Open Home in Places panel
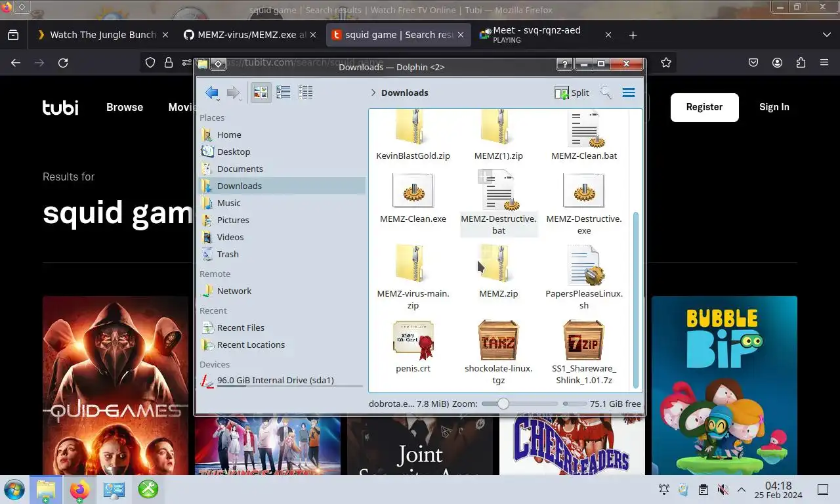The image size is (840, 504). 282,135
